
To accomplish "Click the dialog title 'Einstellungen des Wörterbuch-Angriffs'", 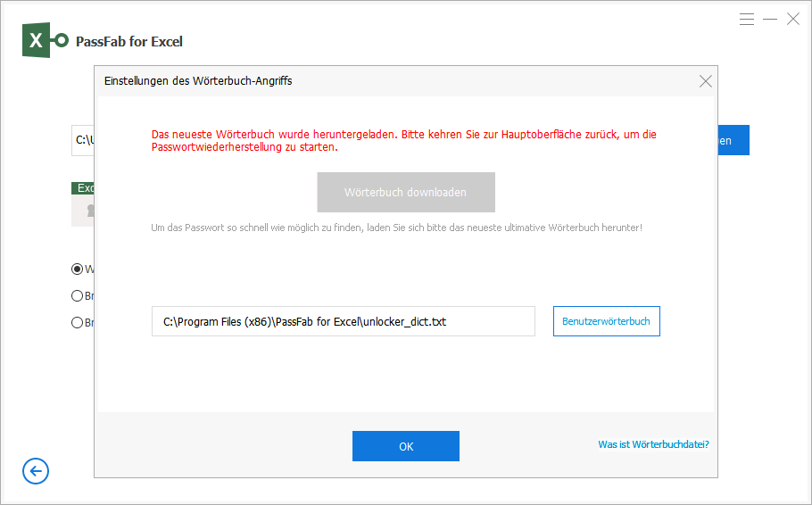I will [198, 81].
